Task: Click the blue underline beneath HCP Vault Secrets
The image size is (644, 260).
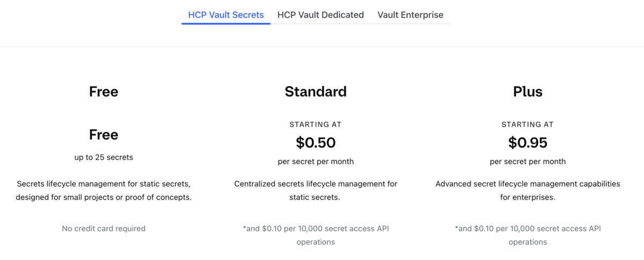Action: 226,24
